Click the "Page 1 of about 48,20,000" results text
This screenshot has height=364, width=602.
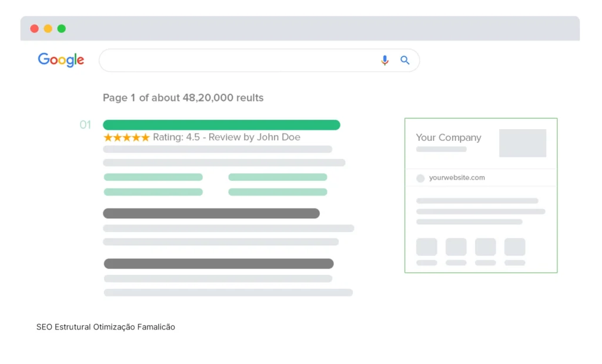[183, 98]
